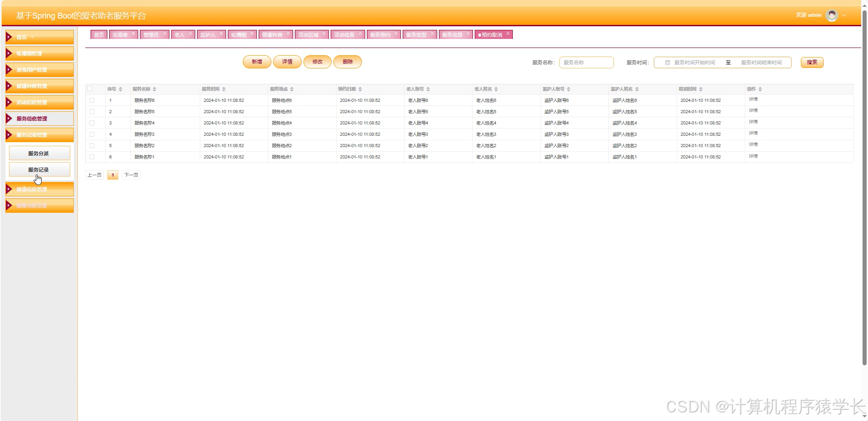
Task: Close the 预约取消 tab with its X
Action: tap(508, 33)
